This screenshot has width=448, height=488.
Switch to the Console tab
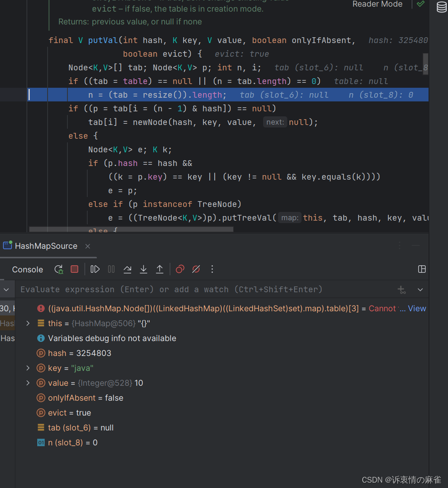(x=27, y=269)
